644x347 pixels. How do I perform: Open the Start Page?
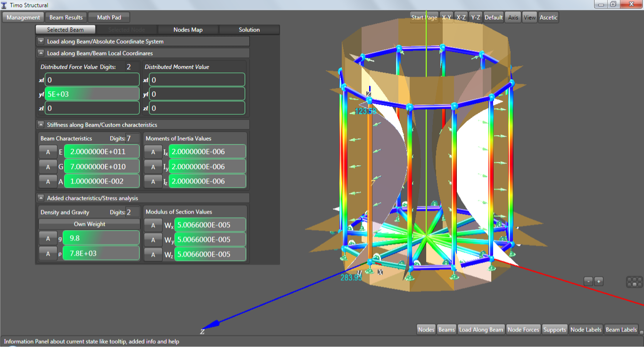423,17
